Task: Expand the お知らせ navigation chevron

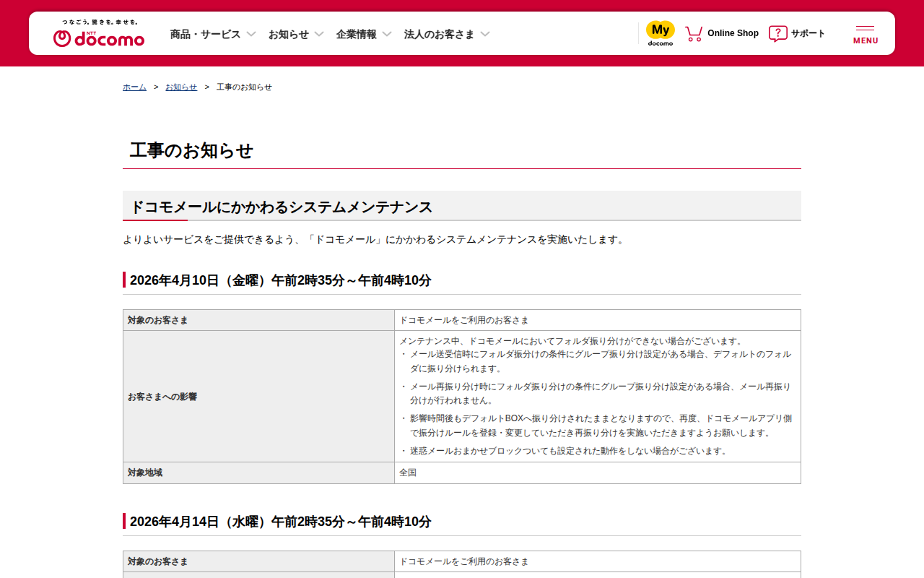Action: tap(319, 34)
